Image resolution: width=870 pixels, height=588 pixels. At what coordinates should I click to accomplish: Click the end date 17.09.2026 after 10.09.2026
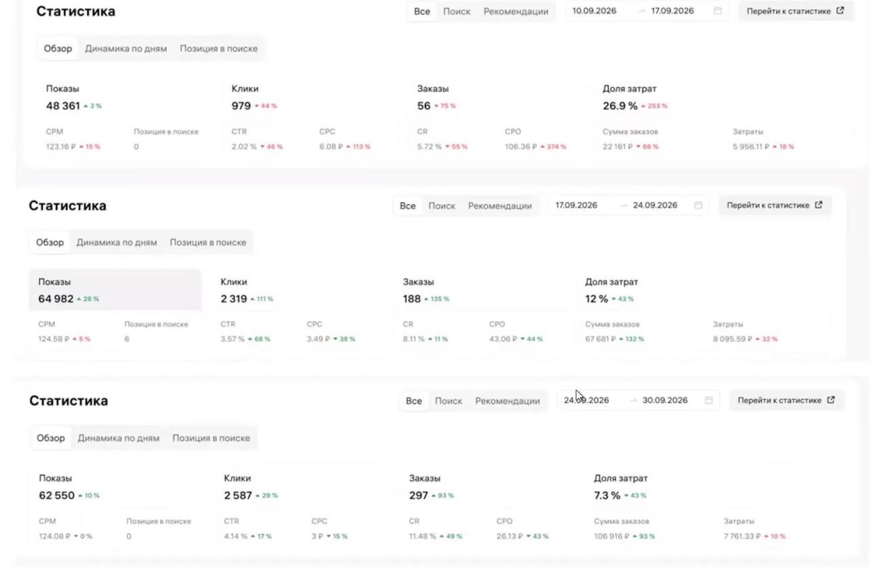pyautogui.click(x=672, y=11)
